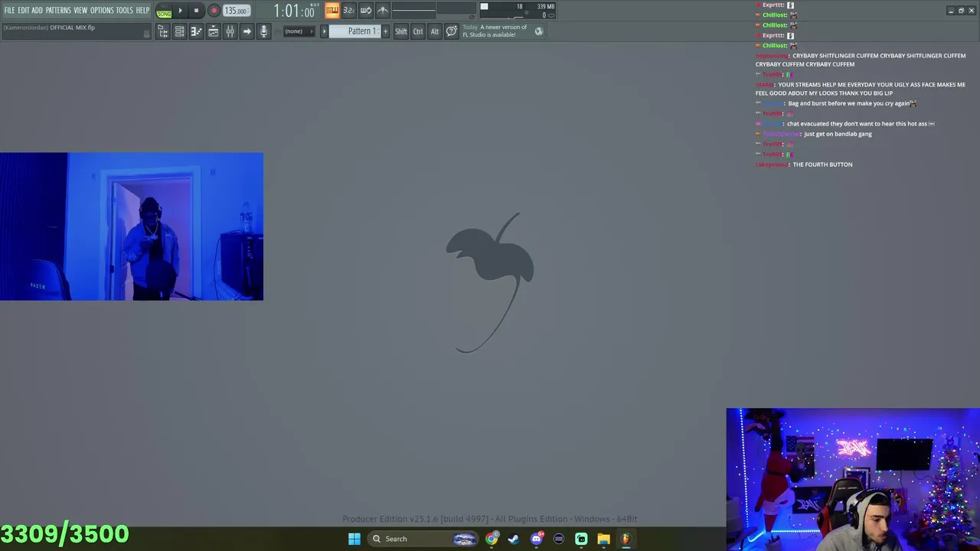Open the Browser view icon
980x551 pixels.
pyautogui.click(x=162, y=31)
